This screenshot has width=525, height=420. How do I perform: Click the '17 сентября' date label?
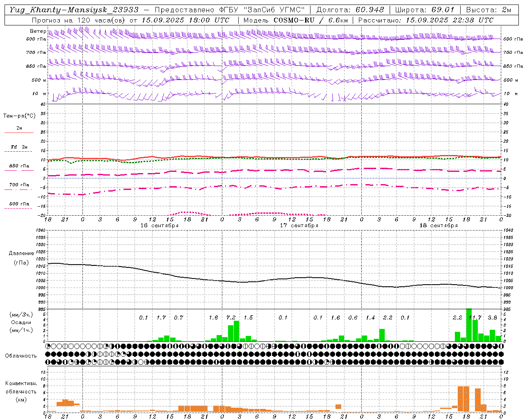tap(299, 225)
